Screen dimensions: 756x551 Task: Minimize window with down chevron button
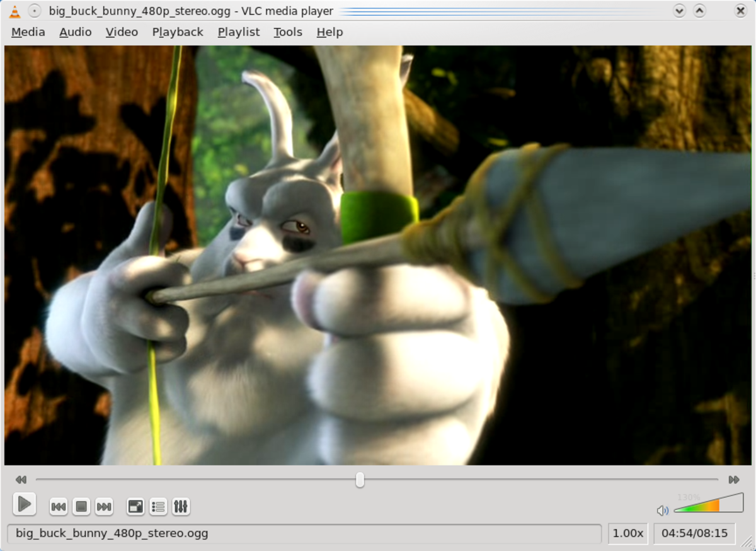point(679,11)
